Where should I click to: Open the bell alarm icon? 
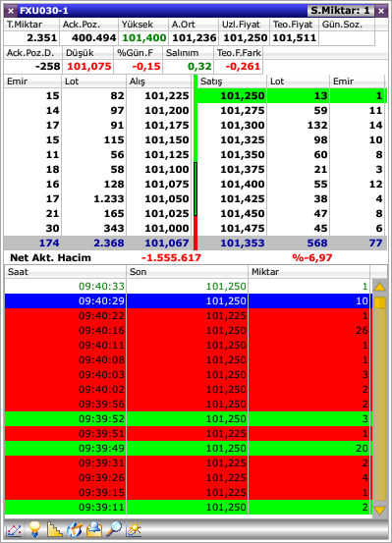pos(94,529)
